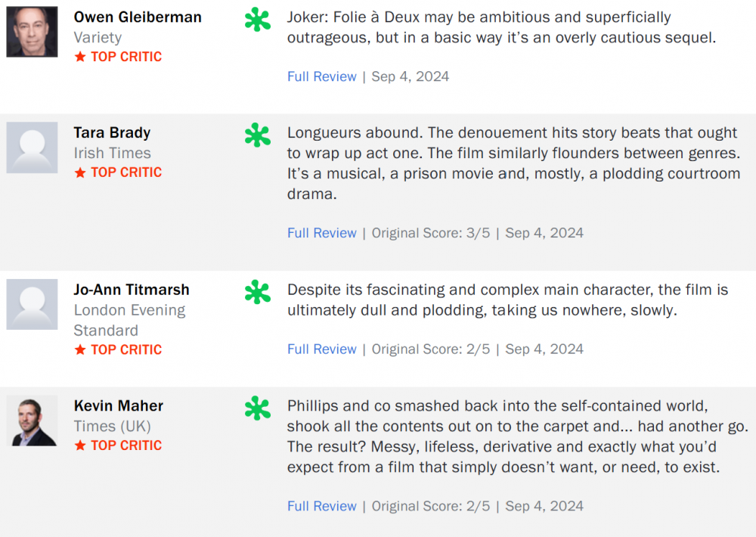Click Jo-Ann Titmarsh's placeholder avatar
This screenshot has width=756, height=537.
point(32,304)
